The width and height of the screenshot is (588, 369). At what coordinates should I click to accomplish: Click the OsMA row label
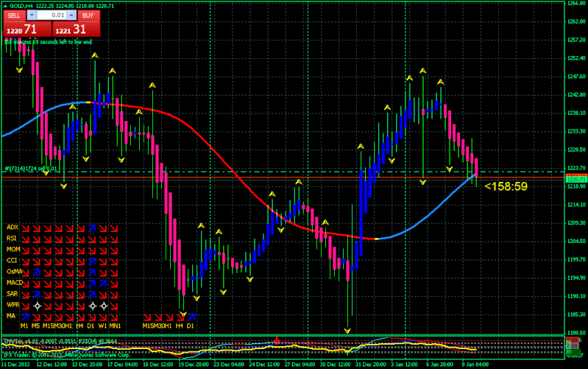pos(14,271)
